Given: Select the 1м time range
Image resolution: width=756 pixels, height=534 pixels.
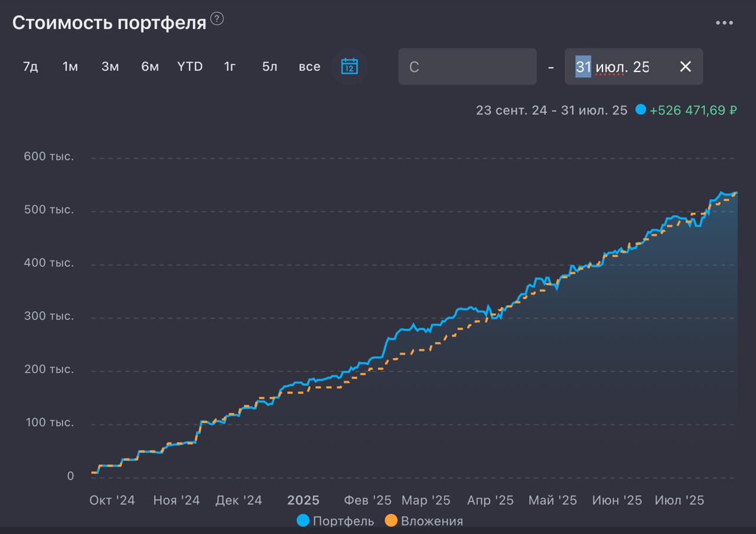Looking at the screenshot, I should (x=70, y=67).
